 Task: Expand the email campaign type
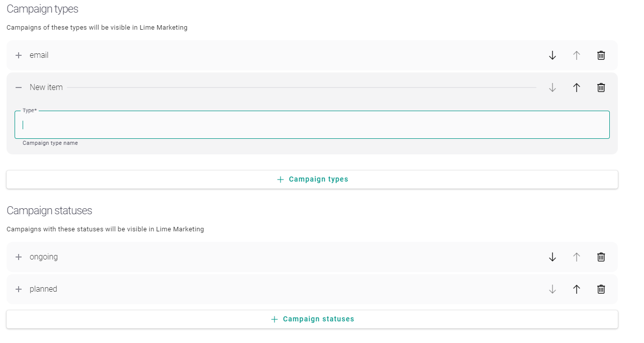point(19,55)
